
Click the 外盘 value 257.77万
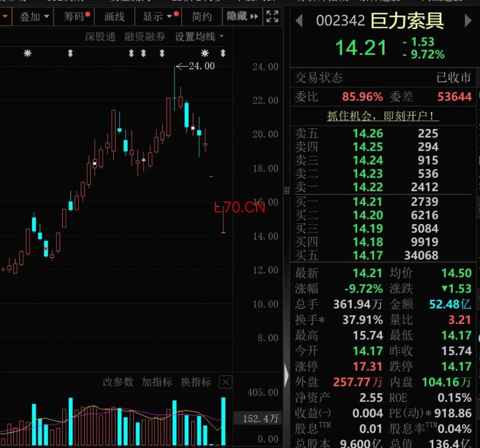click(x=358, y=382)
